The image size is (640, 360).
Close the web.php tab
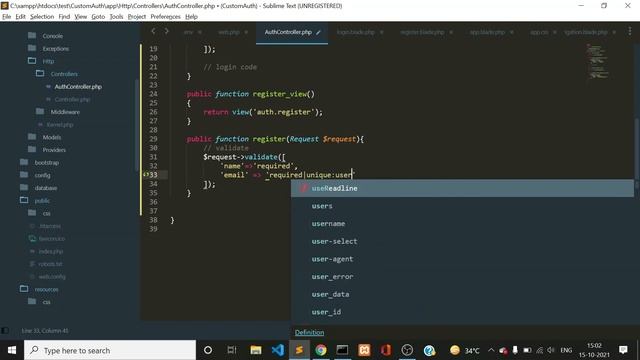[246, 32]
